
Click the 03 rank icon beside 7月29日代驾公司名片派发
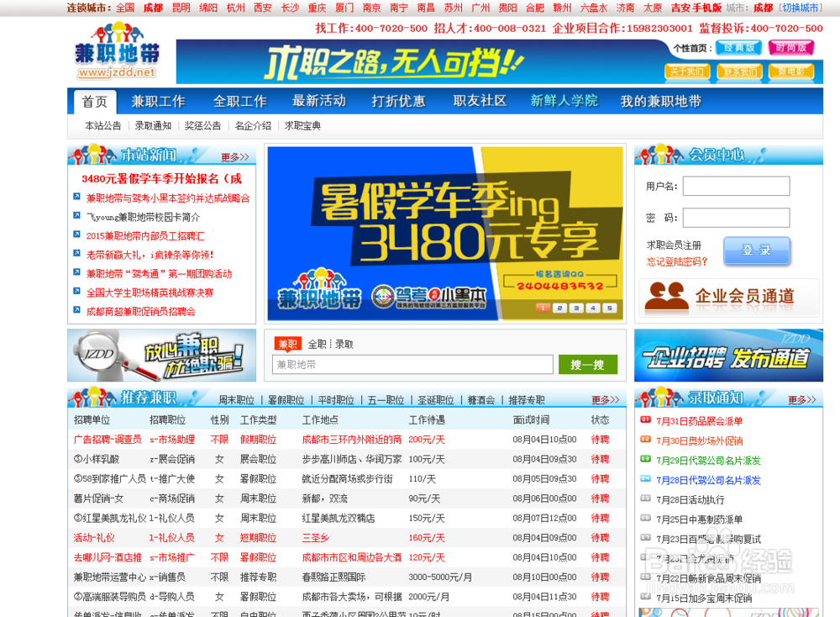click(x=645, y=459)
